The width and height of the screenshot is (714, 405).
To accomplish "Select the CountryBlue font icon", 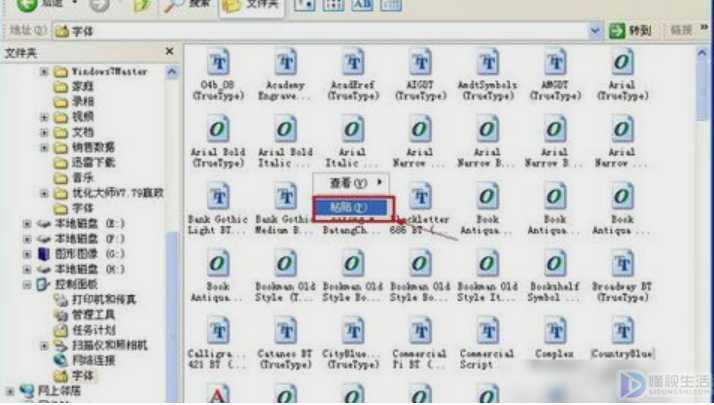I will tap(622, 330).
